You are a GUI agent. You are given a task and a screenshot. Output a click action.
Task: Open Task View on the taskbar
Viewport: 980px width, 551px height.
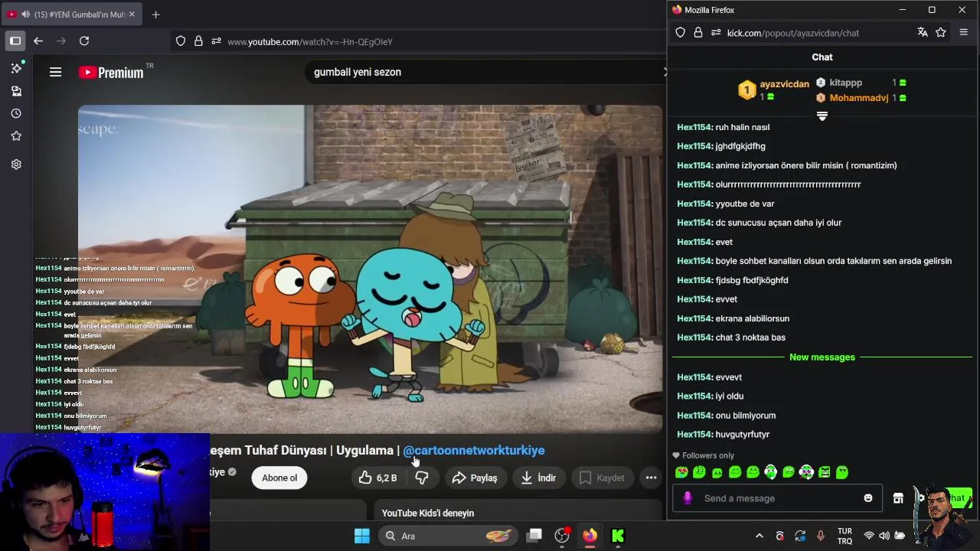pos(534,536)
